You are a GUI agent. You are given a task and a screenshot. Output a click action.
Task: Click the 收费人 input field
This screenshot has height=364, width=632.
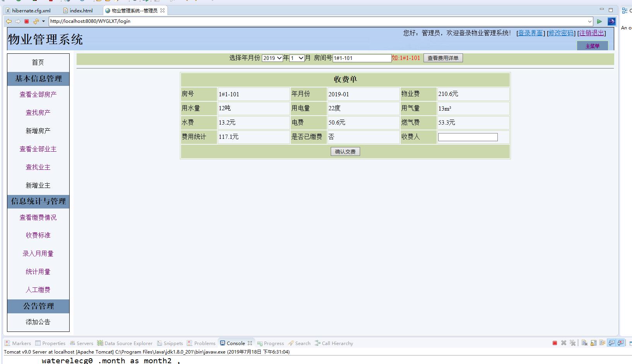(467, 137)
